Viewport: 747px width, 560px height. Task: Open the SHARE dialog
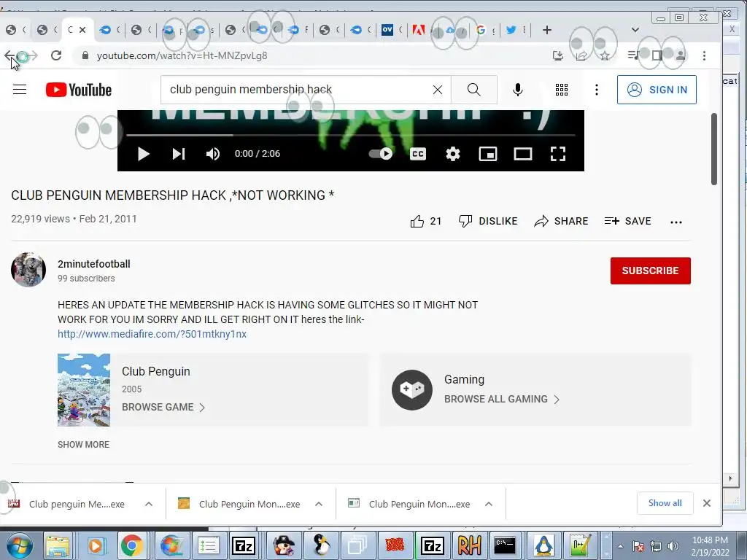click(561, 222)
